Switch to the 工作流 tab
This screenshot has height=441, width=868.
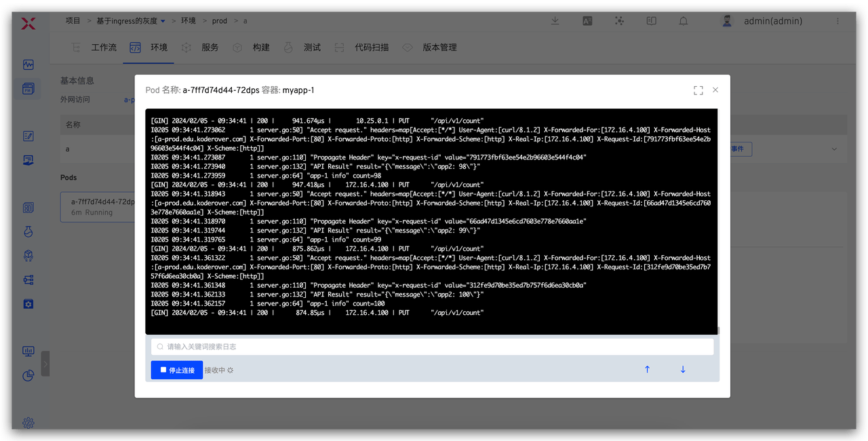103,47
